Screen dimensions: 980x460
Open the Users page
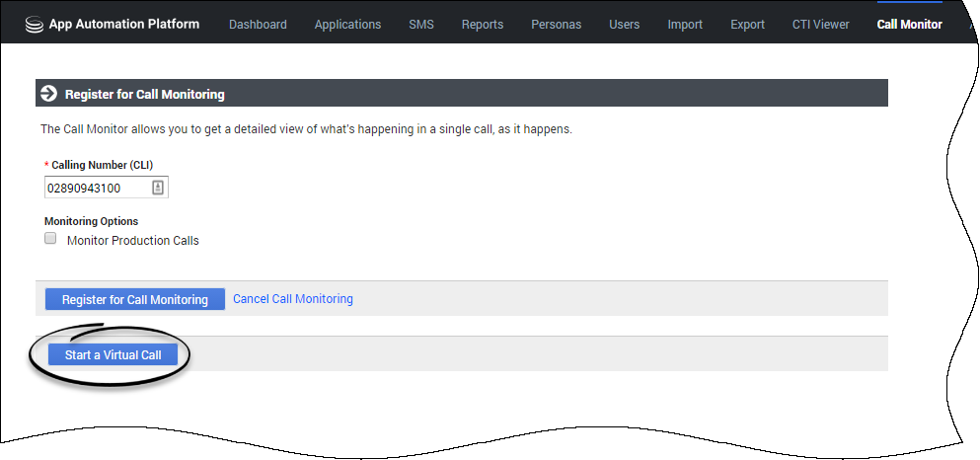click(625, 25)
